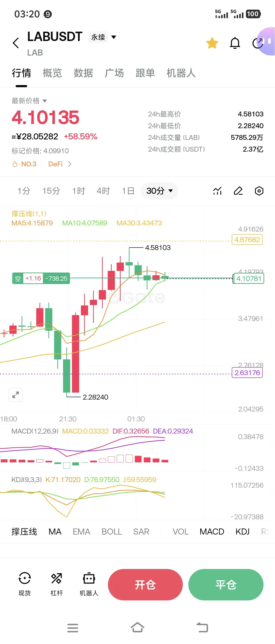This screenshot has width=275, height=644.
Task: Select the 1分 timeframe
Action: pos(24,191)
